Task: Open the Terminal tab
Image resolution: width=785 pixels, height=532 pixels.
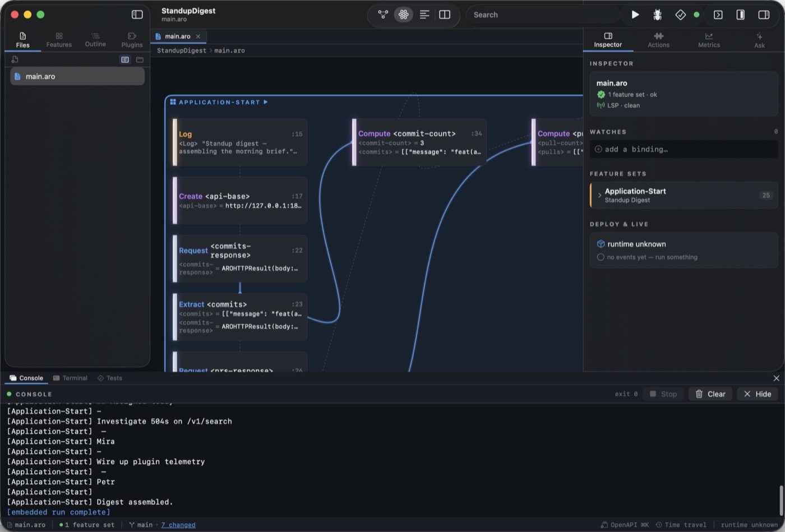Action: [x=70, y=378]
